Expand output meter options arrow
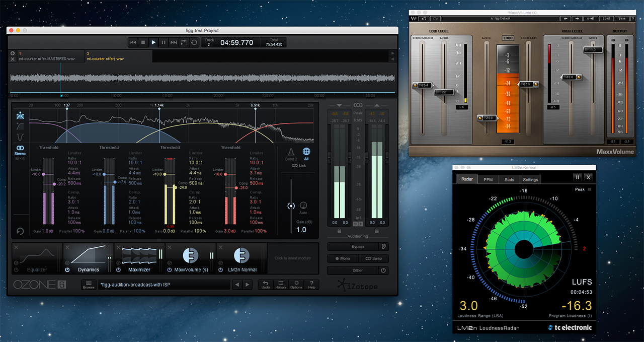 (x=377, y=105)
